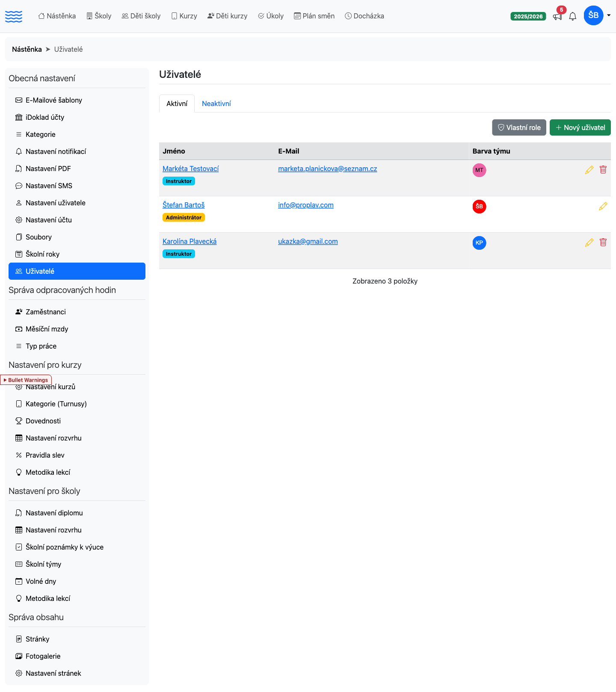616x692 pixels.
Task: Go to Nástěnka in top navigation
Action: [57, 16]
